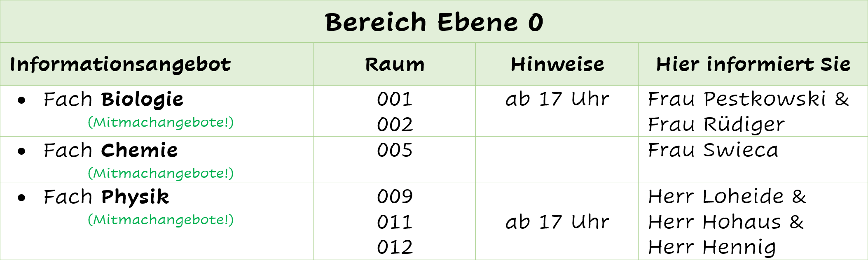
Task: Click the 'Raum' column header
Action: [395, 65]
